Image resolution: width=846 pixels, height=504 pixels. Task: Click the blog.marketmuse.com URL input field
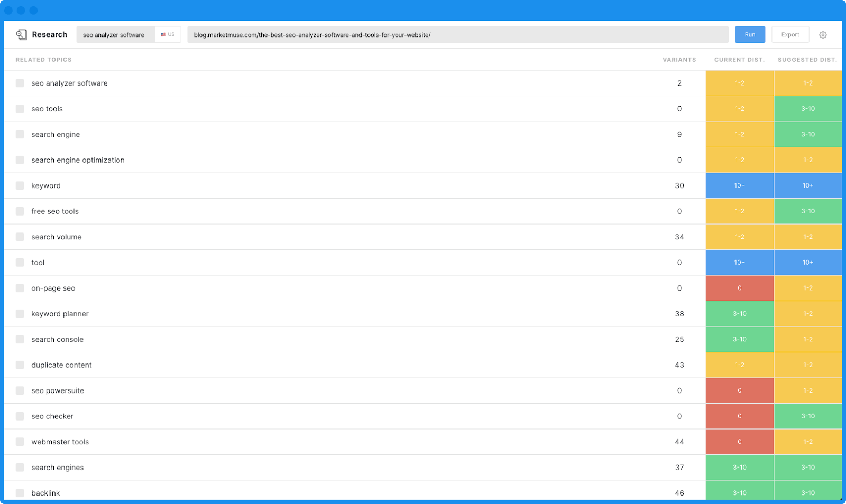[x=458, y=35]
